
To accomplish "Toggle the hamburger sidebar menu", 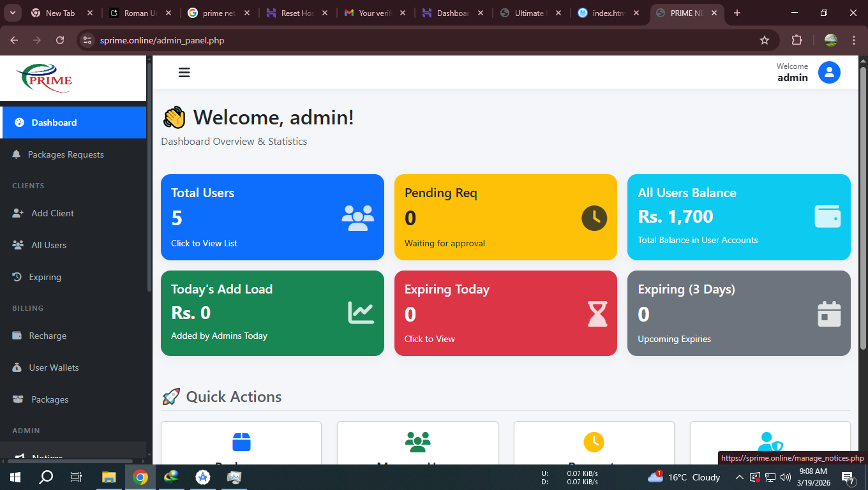I will coord(184,73).
